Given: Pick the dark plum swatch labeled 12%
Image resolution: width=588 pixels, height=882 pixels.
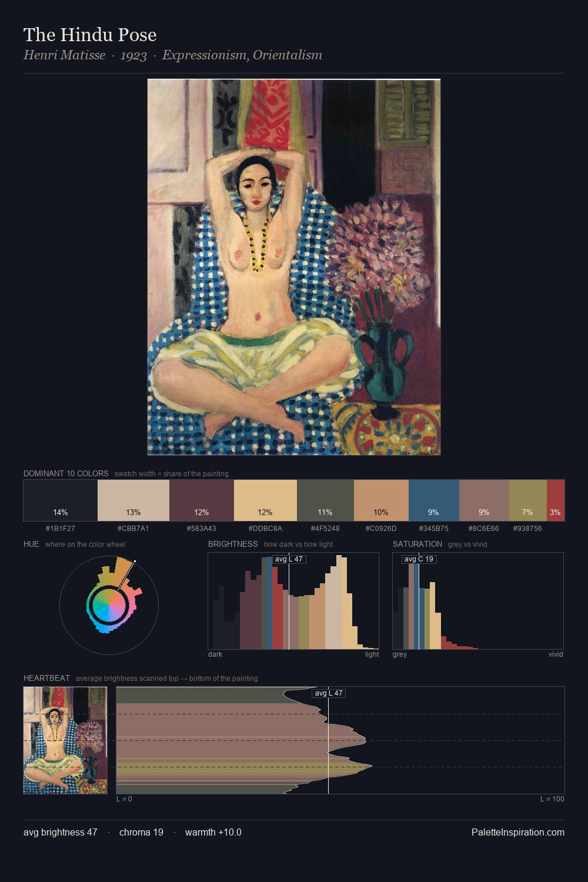Looking at the screenshot, I should 202,500.
